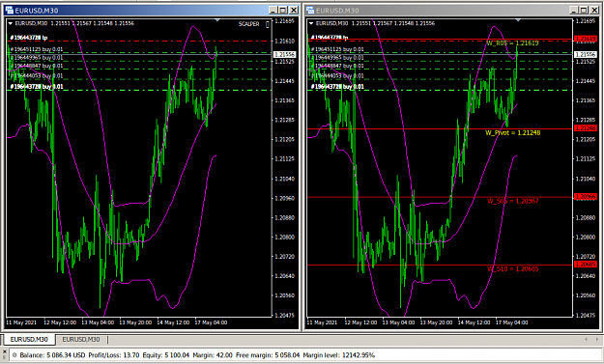The height and width of the screenshot is (364, 604).
Task: Click the 17 May 04:00 label on right chart axis
Action: click(511, 322)
